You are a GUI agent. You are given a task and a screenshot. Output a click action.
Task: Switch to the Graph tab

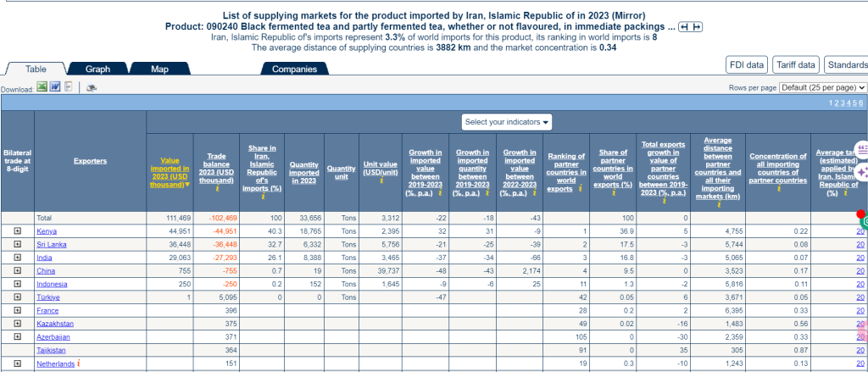coord(97,69)
